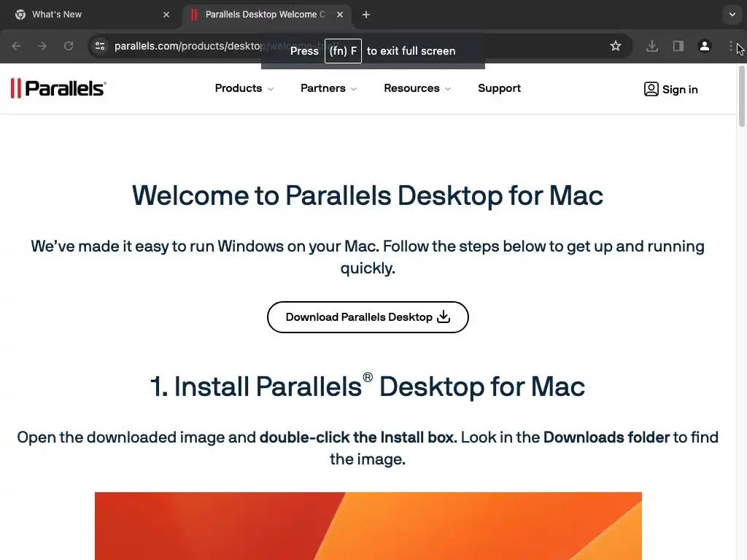This screenshot has width=747, height=560.
Task: Open the Support page
Action: pos(499,88)
